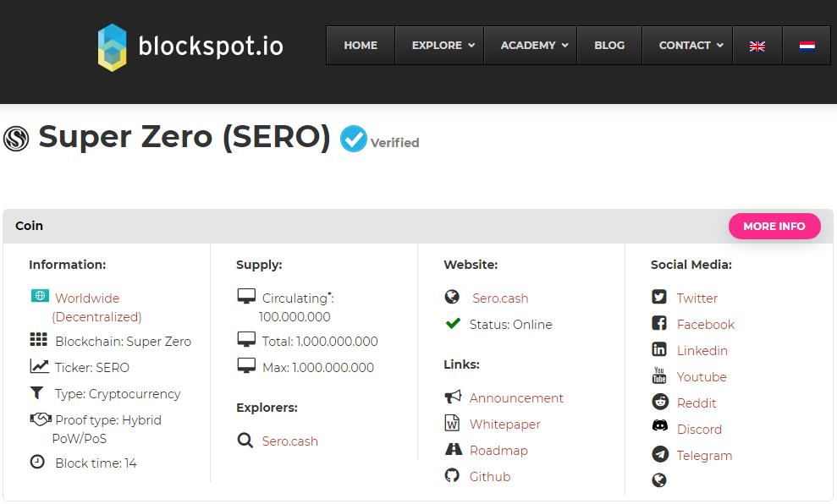Open the Roadmap link
837x504 pixels.
click(x=498, y=450)
